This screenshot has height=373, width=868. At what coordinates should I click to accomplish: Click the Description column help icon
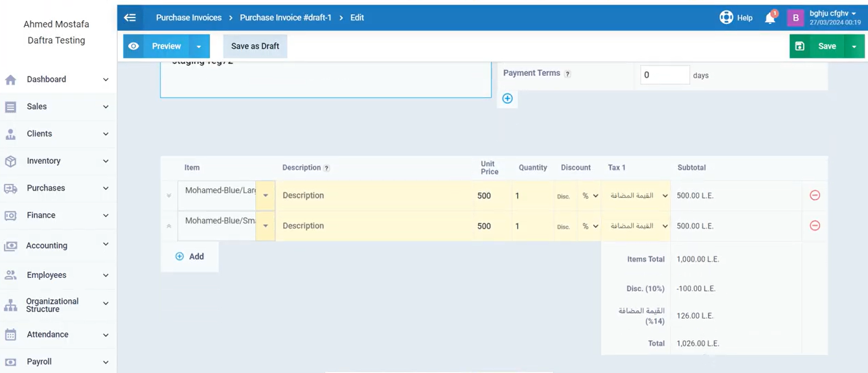coord(326,168)
